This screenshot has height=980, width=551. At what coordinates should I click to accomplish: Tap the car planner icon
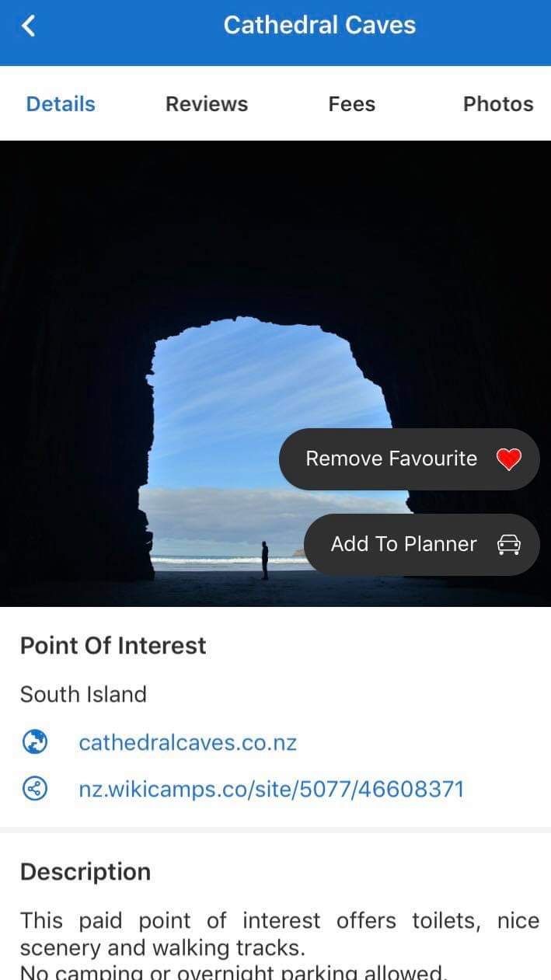(508, 545)
